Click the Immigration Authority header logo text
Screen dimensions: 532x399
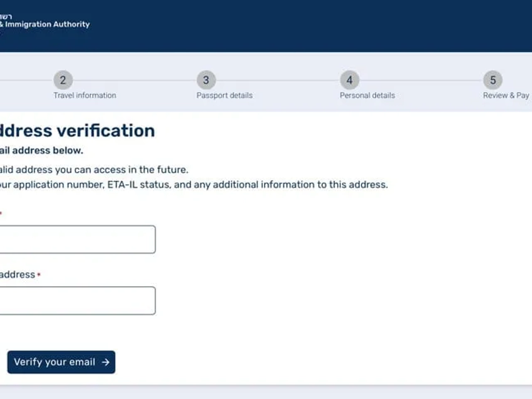pyautogui.click(x=45, y=24)
